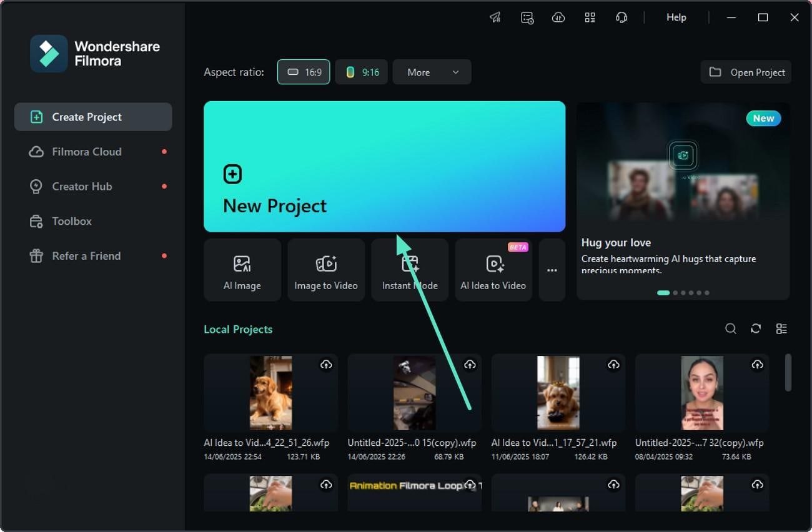Click the Open Project button

[x=746, y=72]
